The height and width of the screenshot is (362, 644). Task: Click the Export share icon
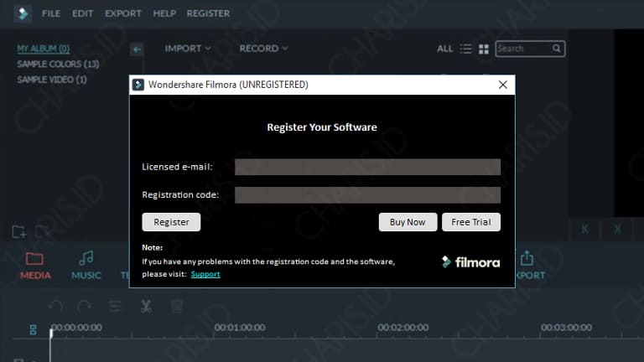click(x=527, y=258)
